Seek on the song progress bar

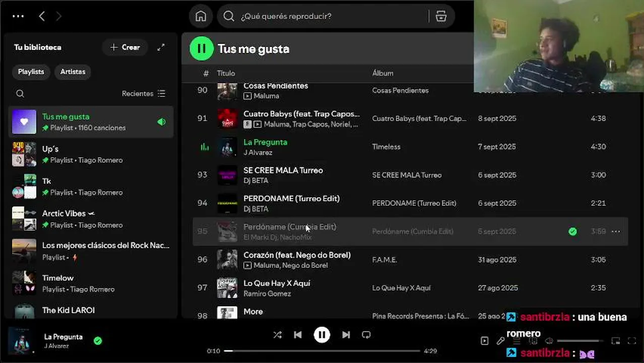point(321,351)
